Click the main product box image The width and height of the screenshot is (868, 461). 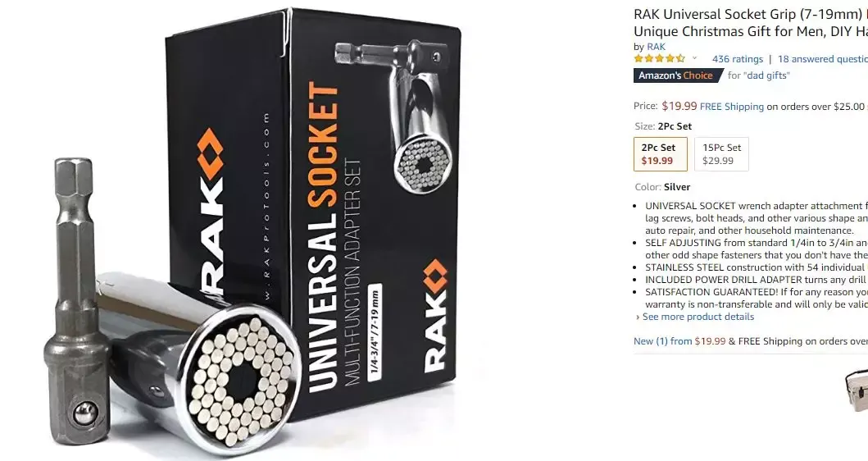coord(313,213)
